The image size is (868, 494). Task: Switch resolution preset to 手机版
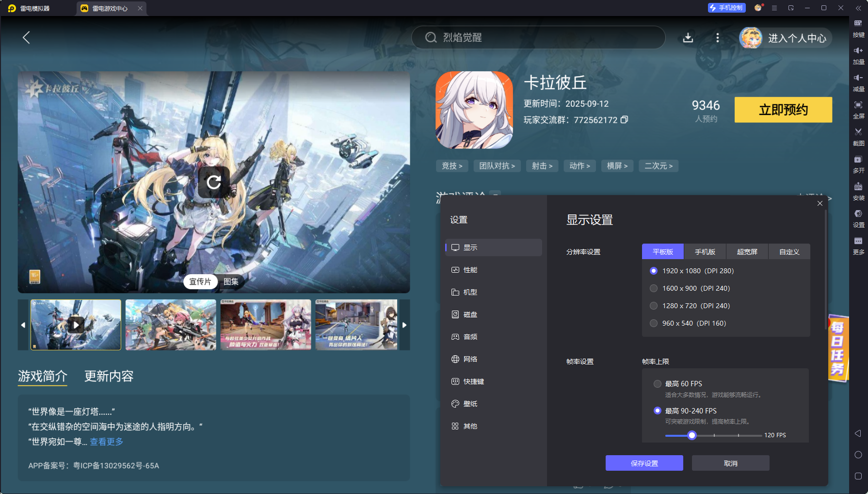pyautogui.click(x=704, y=251)
